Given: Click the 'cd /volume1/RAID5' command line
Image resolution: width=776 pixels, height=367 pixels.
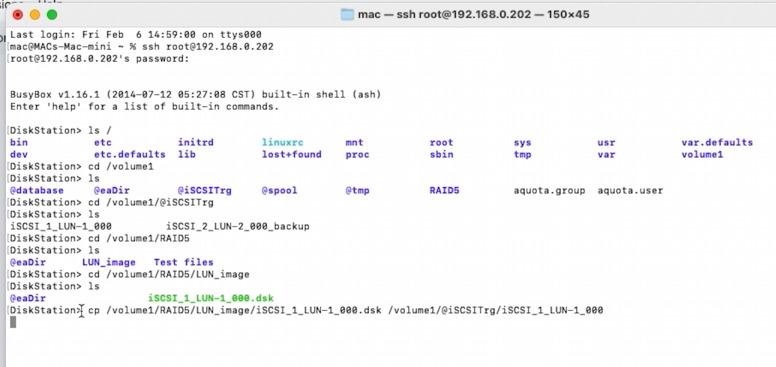Looking at the screenshot, I should click(x=99, y=238).
